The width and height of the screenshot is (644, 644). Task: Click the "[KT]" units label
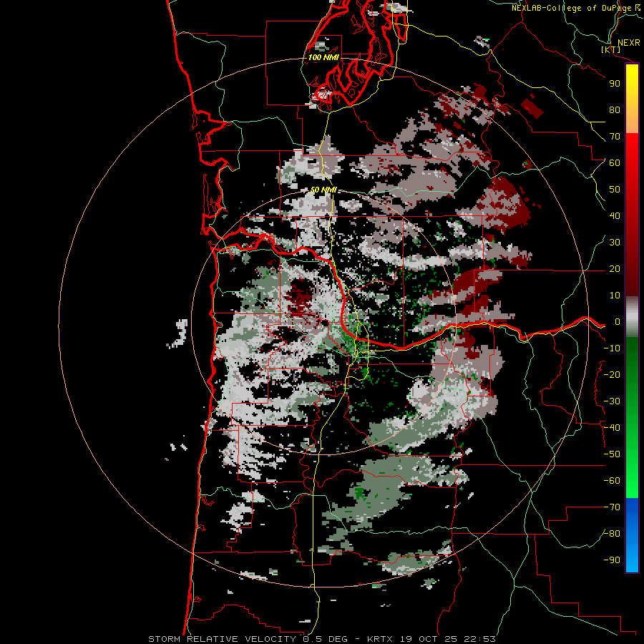pyautogui.click(x=611, y=49)
